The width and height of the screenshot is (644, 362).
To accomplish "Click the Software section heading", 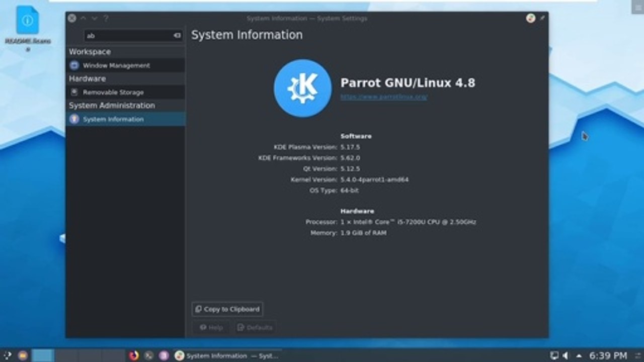I will coord(356,136).
